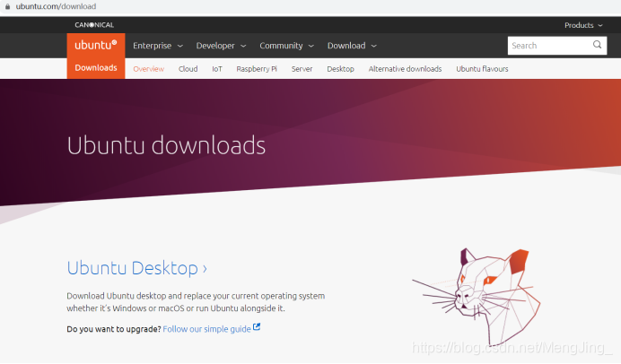Select the Server tab
The width and height of the screenshot is (621, 364).
302,69
